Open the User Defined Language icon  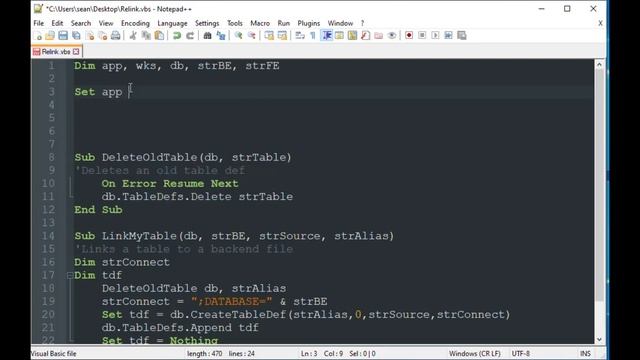339,36
